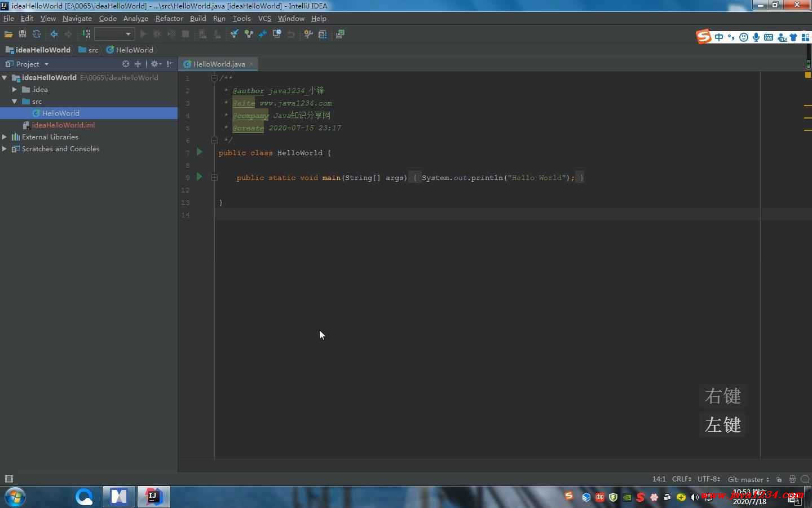Viewport: 812px width, 508px height.
Task: Click the VCS Update Project icon
Action: [x=234, y=34]
